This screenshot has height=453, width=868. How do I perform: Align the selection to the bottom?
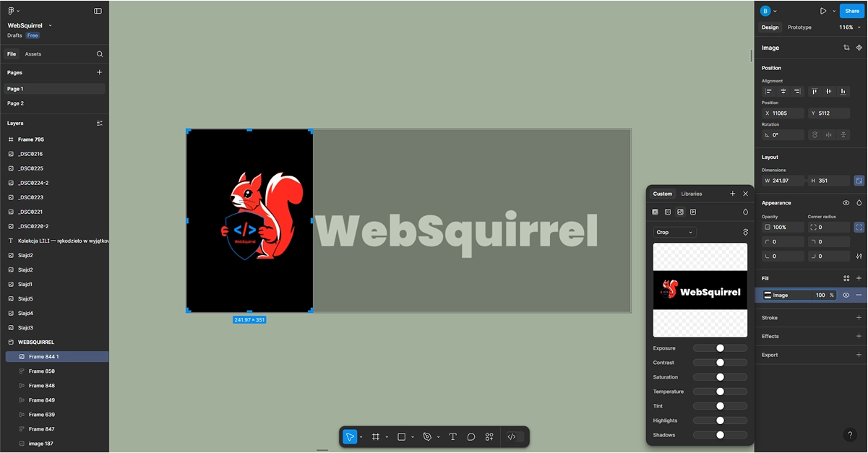click(843, 92)
